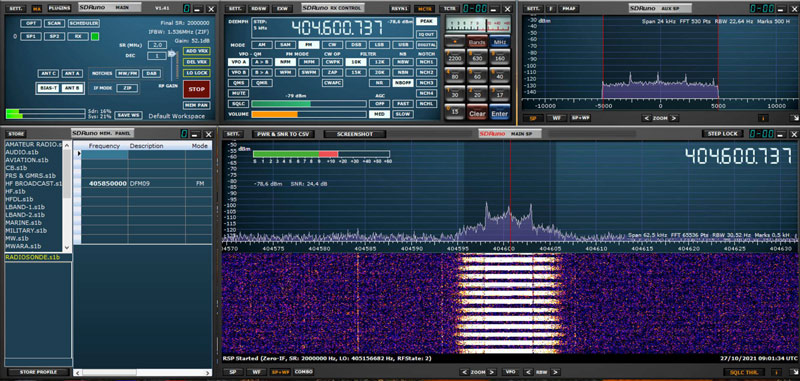Switch the IF MODE ZIF button
The height and width of the screenshot is (381, 800).
pos(127,88)
